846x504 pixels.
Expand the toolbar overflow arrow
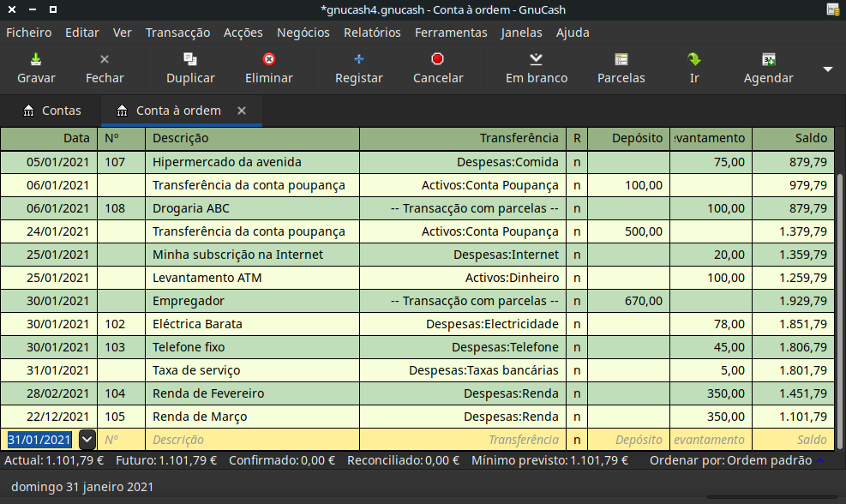828,69
